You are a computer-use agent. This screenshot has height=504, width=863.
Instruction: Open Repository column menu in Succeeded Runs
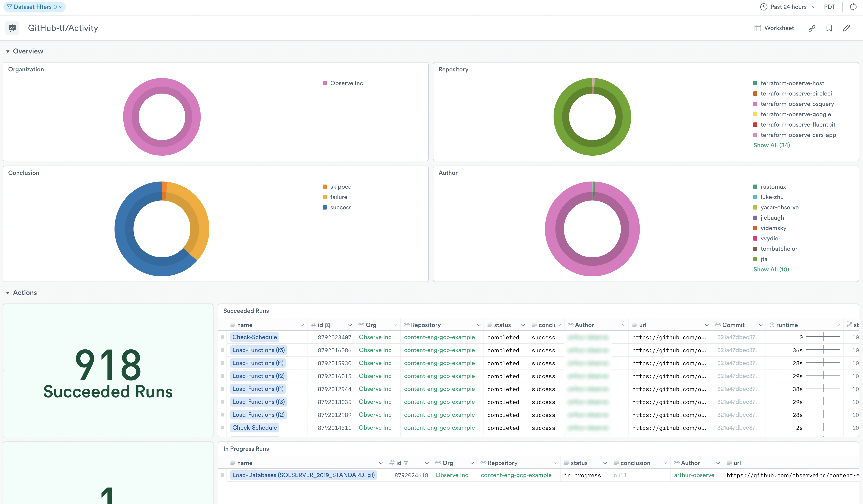(x=479, y=325)
